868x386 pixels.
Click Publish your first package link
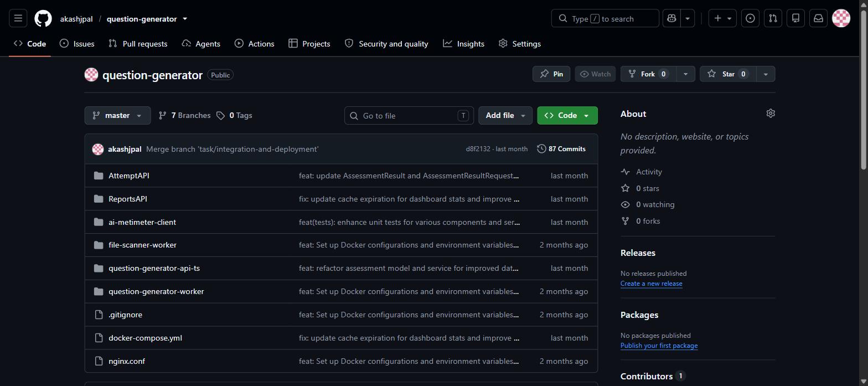click(659, 346)
